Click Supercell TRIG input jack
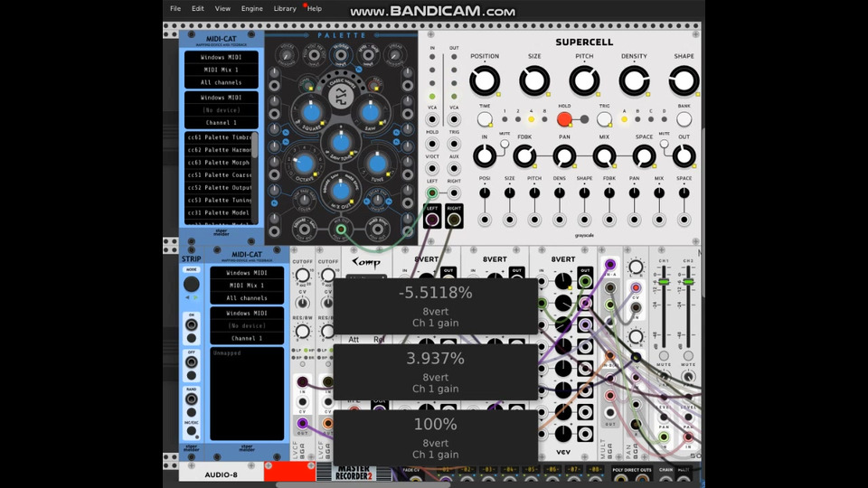Screen dimensions: 868x488 pos(454,144)
